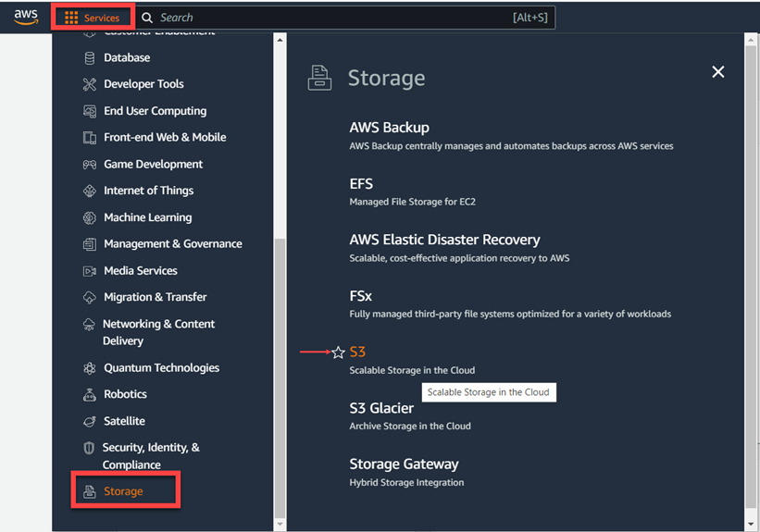Click the Security, Identity, & Compliance label
Image resolution: width=760 pixels, height=532 pixels.
(x=151, y=456)
